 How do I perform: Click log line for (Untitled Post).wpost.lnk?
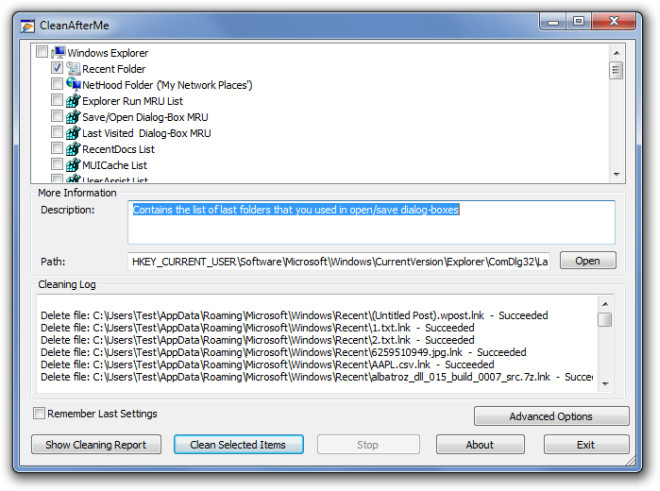click(x=294, y=315)
